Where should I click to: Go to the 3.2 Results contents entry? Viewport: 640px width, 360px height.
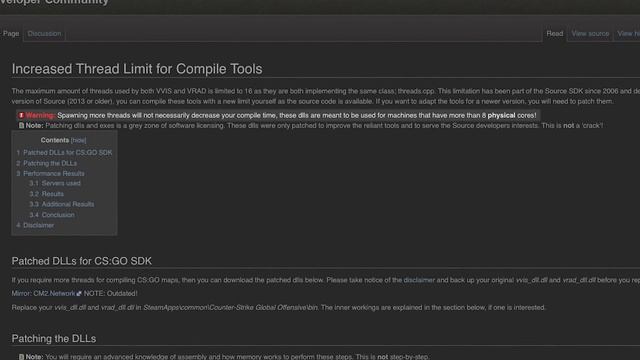click(47, 194)
